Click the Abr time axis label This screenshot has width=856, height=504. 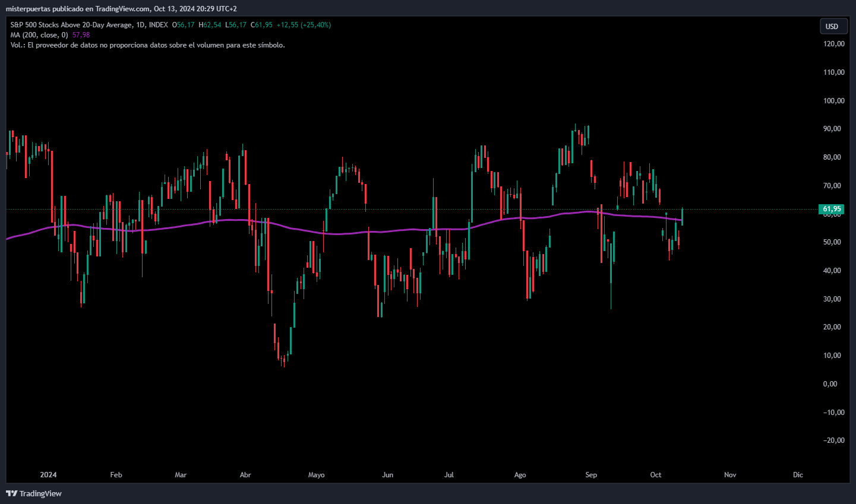pyautogui.click(x=245, y=475)
